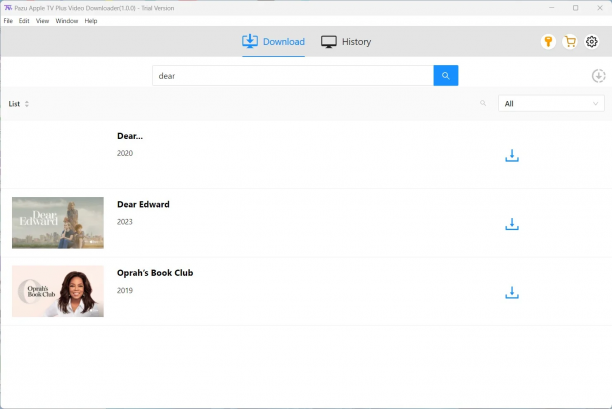Open the download queue circle icon

[x=598, y=76]
